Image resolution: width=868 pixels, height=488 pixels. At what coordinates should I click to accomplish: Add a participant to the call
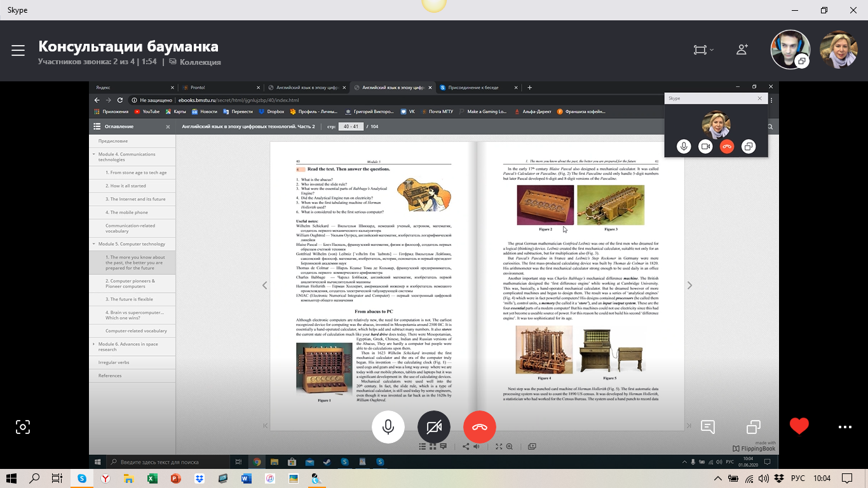click(x=742, y=50)
